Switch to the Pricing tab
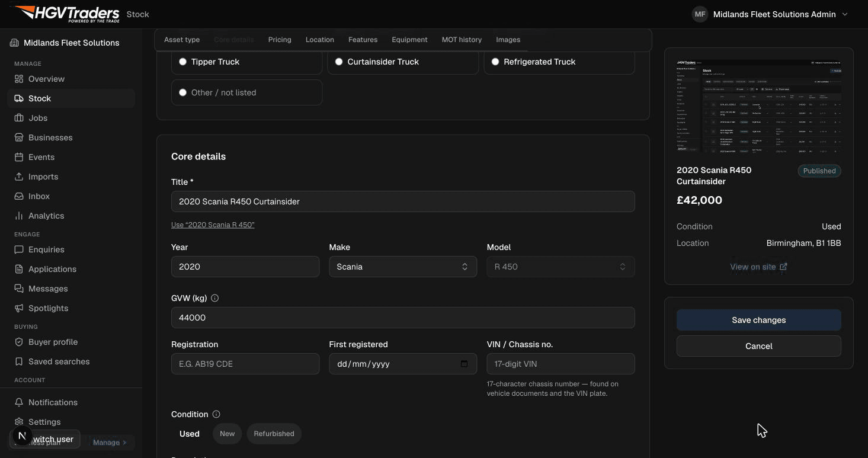The image size is (868, 458). pos(280,40)
